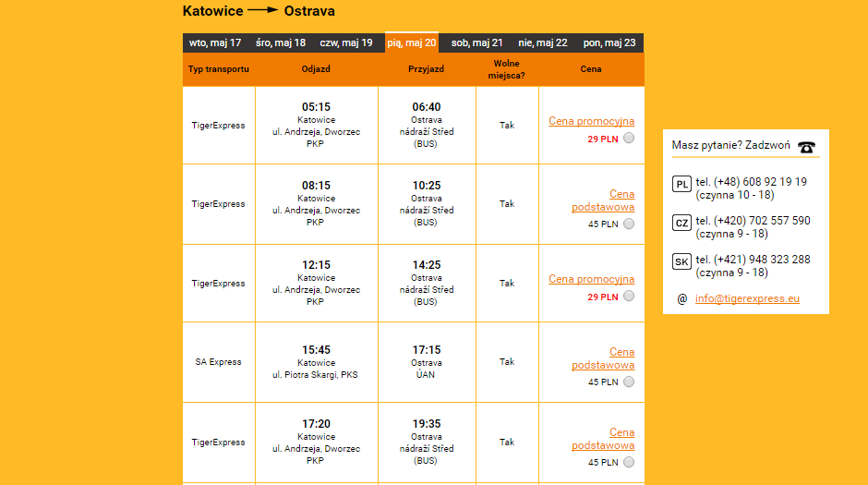
Task: Click the Typ transportu column header
Action: 219,69
